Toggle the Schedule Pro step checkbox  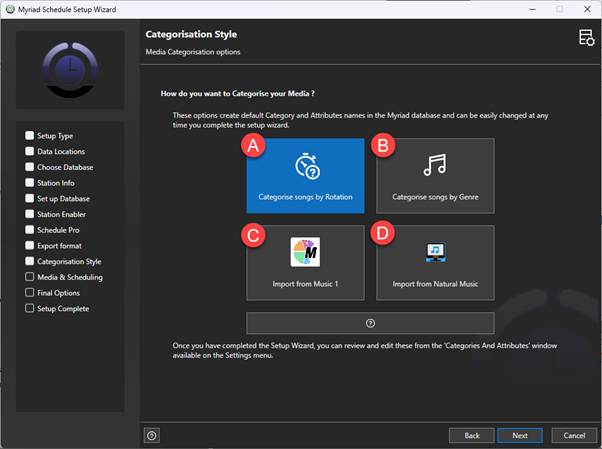tap(30, 230)
